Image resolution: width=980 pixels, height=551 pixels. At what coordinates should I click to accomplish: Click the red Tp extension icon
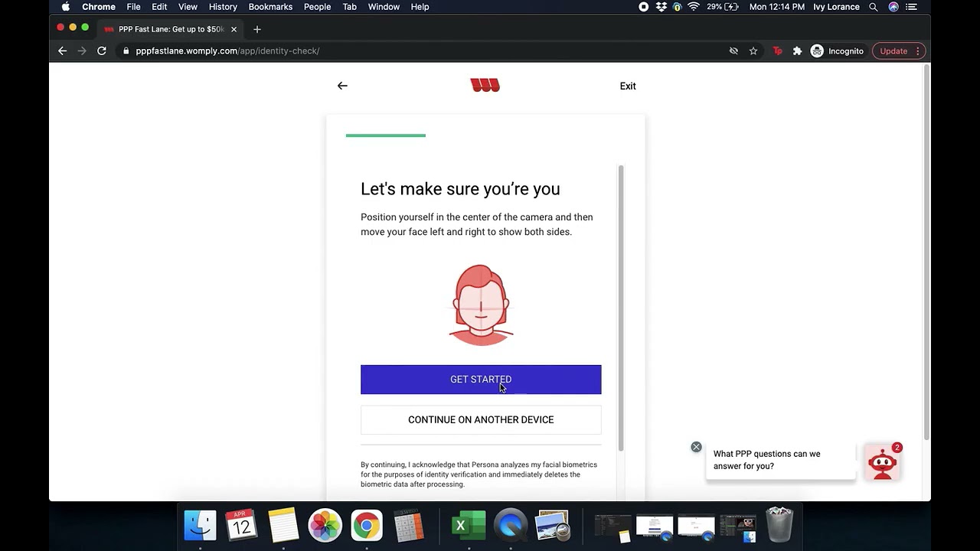coord(777,51)
